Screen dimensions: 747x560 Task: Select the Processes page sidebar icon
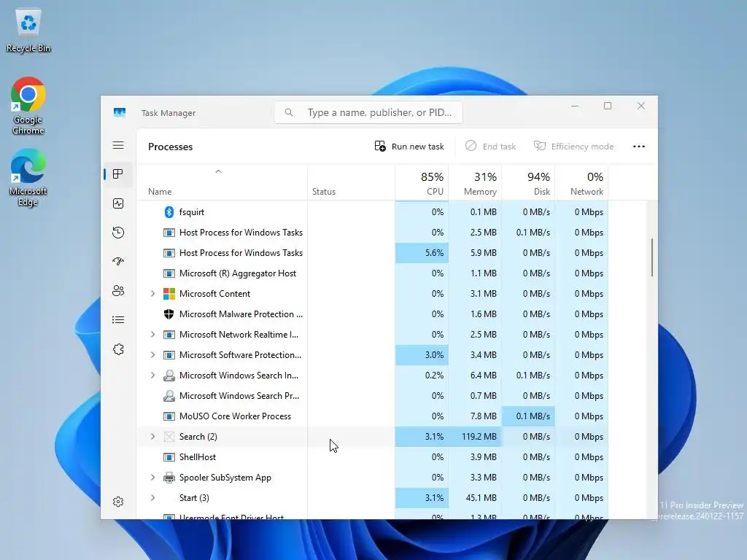(118, 174)
